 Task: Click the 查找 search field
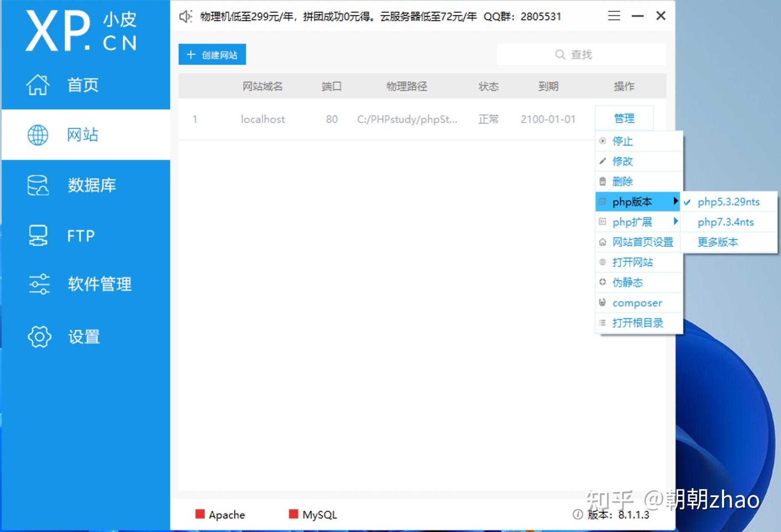[581, 55]
